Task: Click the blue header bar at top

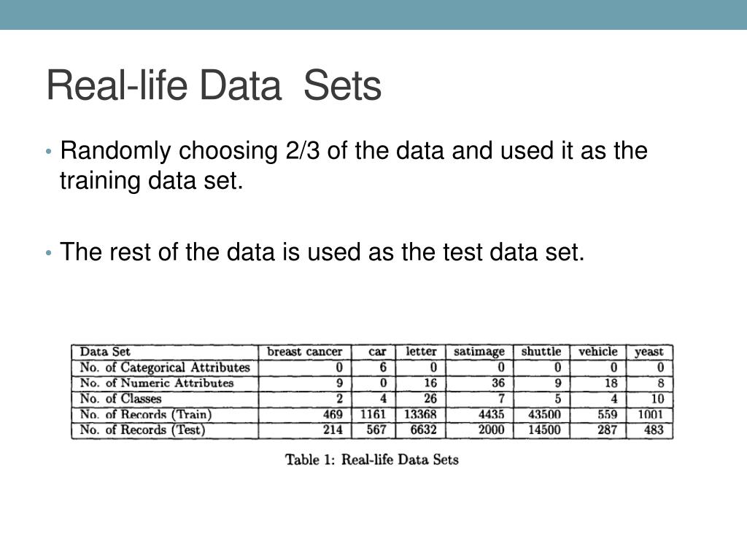Action: [373, 15]
